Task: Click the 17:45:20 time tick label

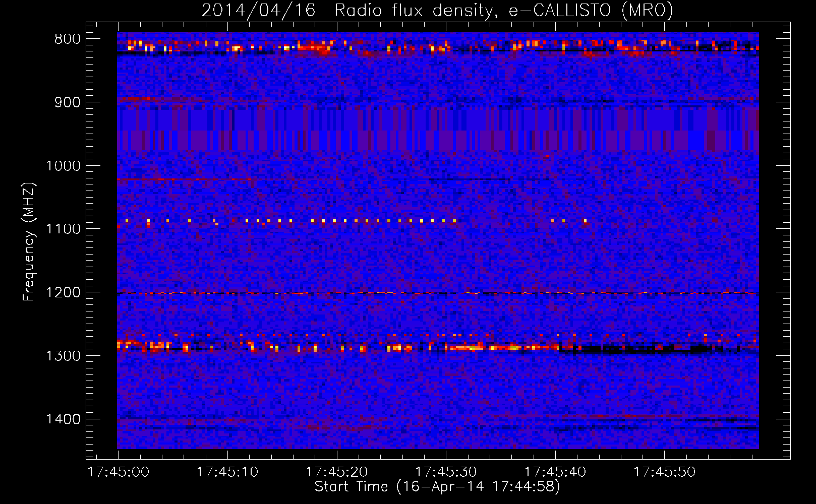Action: (x=337, y=472)
